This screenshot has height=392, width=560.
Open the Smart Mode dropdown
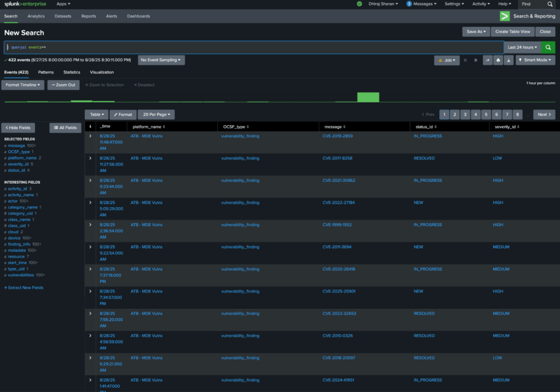click(x=535, y=60)
